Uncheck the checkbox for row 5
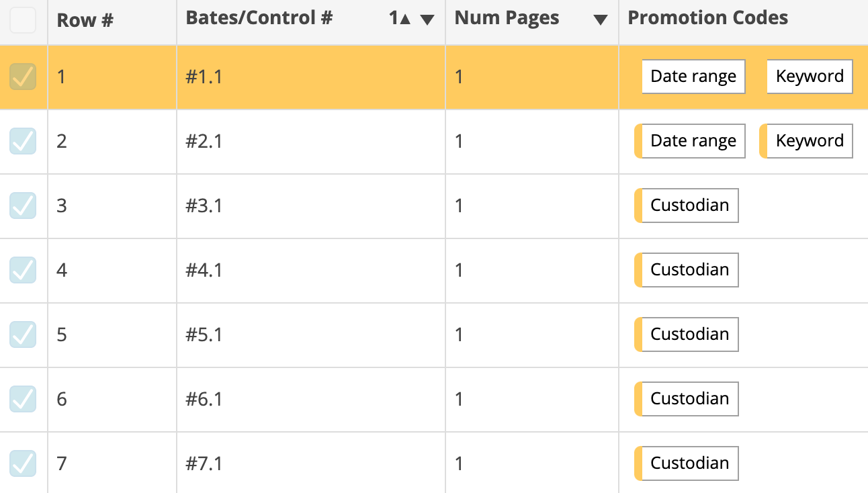The width and height of the screenshot is (868, 493). pyautogui.click(x=23, y=334)
